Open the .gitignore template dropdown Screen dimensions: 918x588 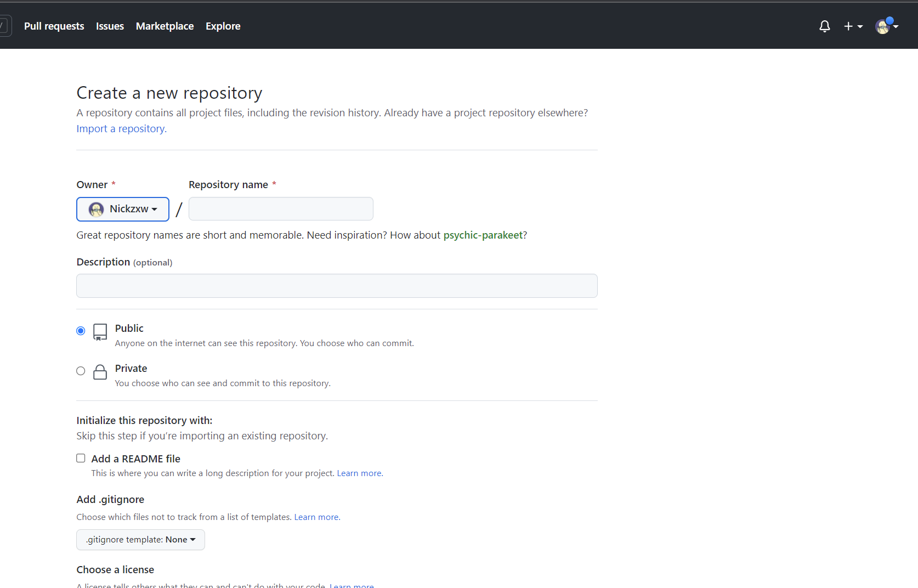pyautogui.click(x=140, y=540)
